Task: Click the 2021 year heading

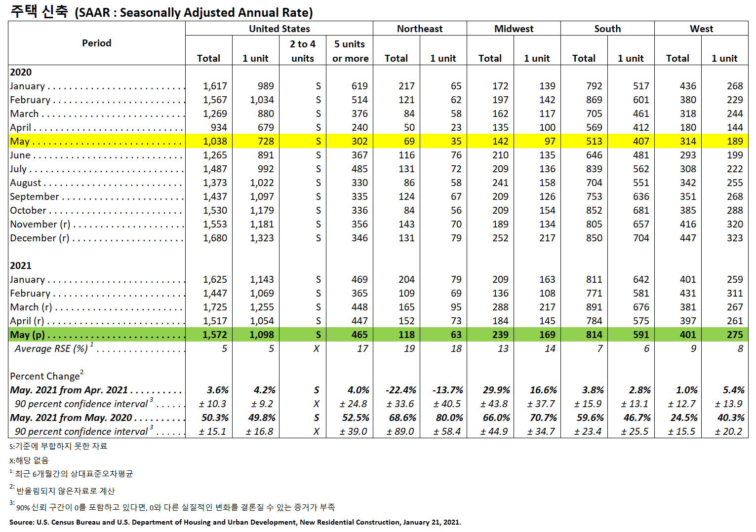Action: tap(21, 266)
